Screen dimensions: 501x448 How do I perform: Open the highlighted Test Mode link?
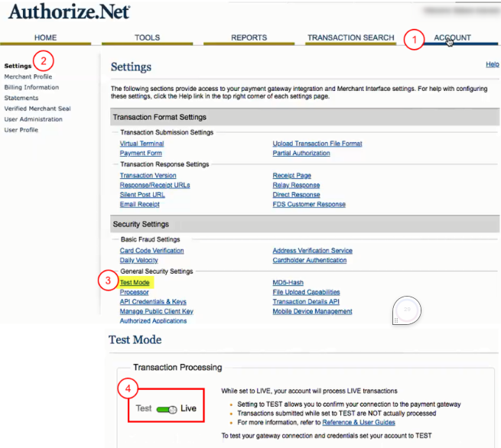pos(135,283)
